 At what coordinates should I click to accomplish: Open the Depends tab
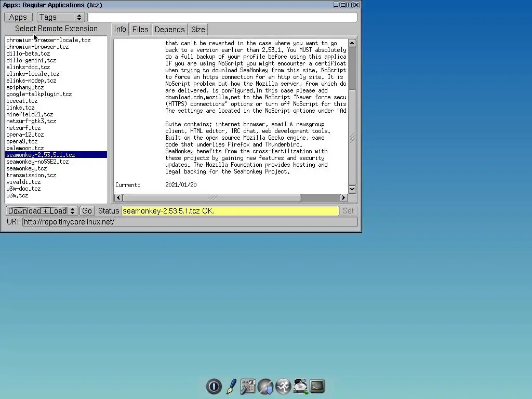click(x=170, y=30)
